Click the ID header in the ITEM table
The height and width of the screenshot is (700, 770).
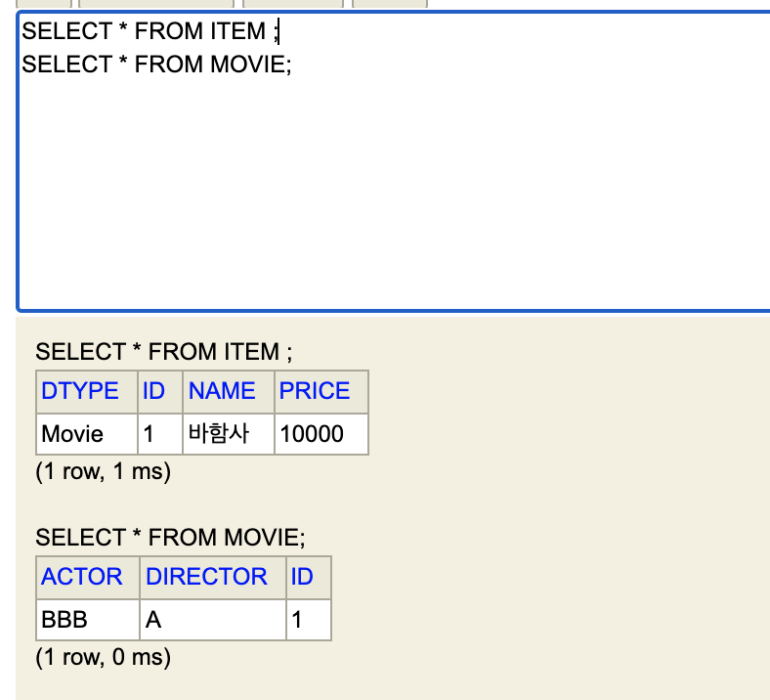coord(154,391)
